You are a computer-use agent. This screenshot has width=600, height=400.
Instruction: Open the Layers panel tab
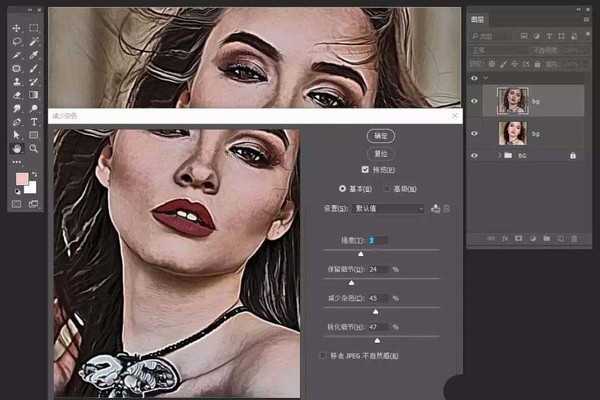477,20
